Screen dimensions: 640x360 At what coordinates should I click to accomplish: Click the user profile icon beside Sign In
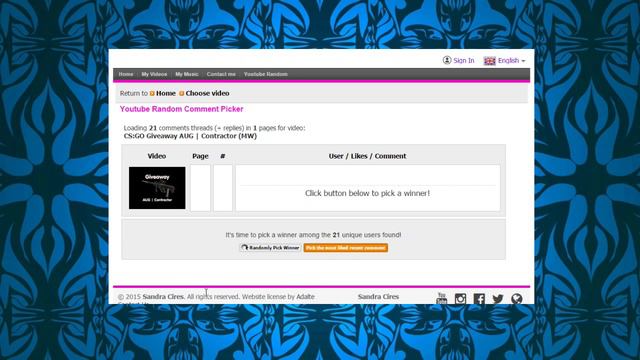[447, 60]
